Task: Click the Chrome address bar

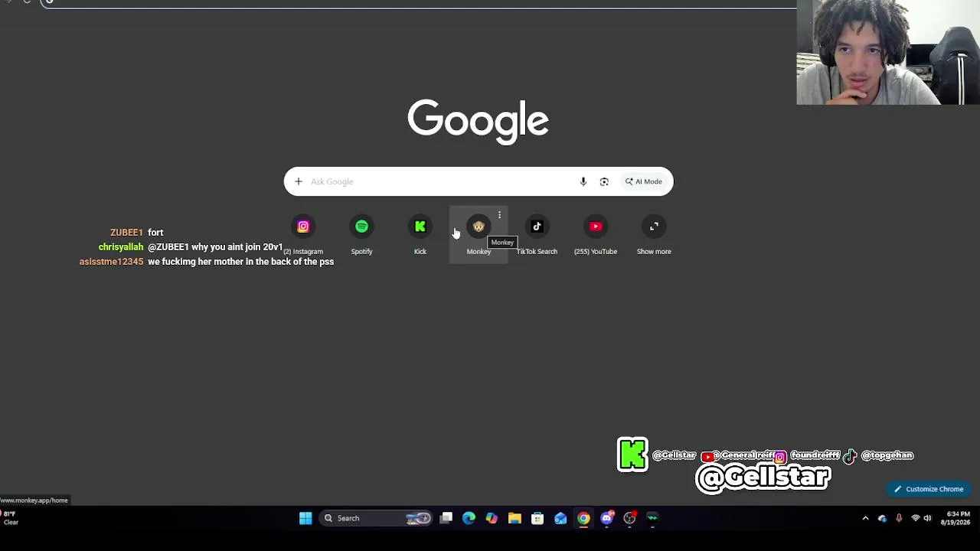Action: [x=420, y=2]
